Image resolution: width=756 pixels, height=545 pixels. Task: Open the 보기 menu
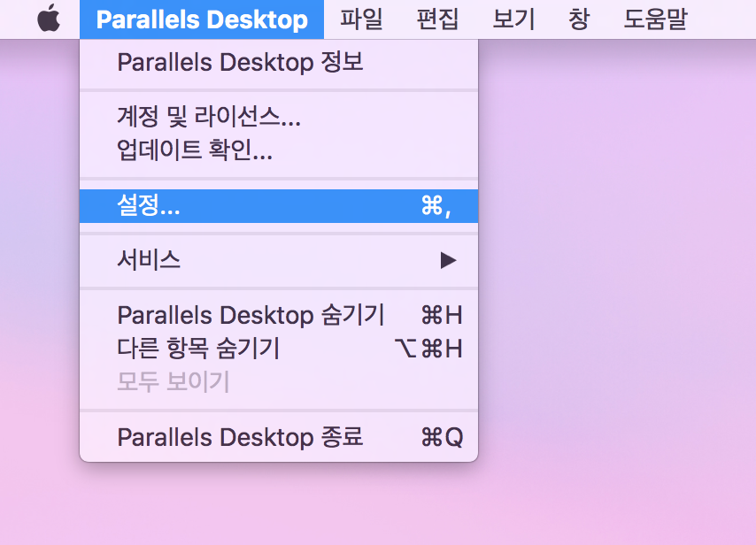[513, 19]
